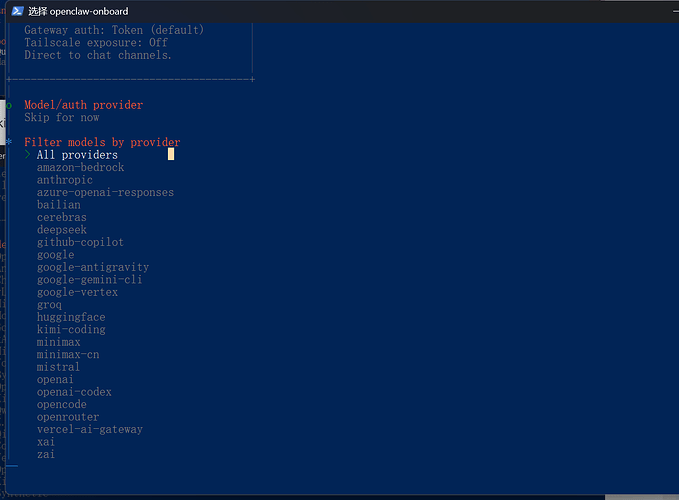Click the openclaw-onboard window title bar

pyautogui.click(x=300, y=11)
